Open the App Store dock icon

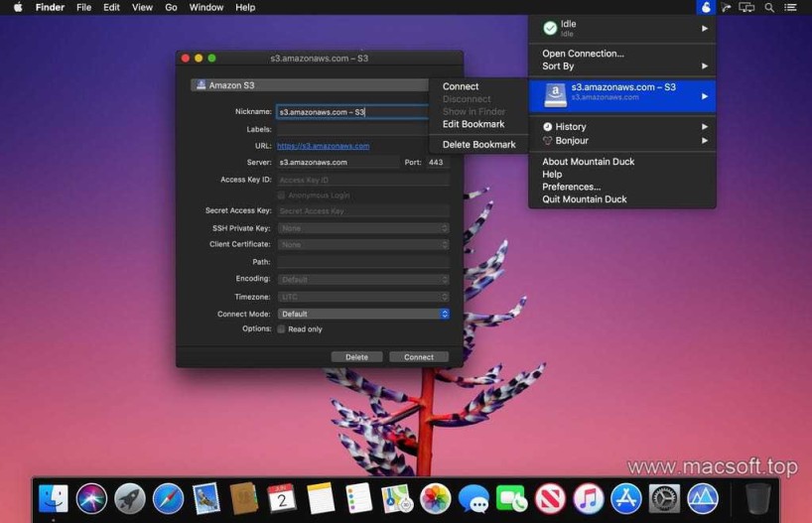pos(625,498)
